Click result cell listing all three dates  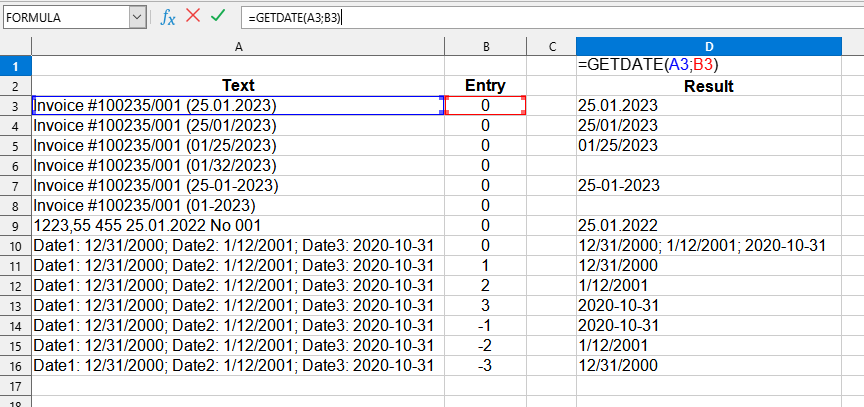[x=709, y=246]
